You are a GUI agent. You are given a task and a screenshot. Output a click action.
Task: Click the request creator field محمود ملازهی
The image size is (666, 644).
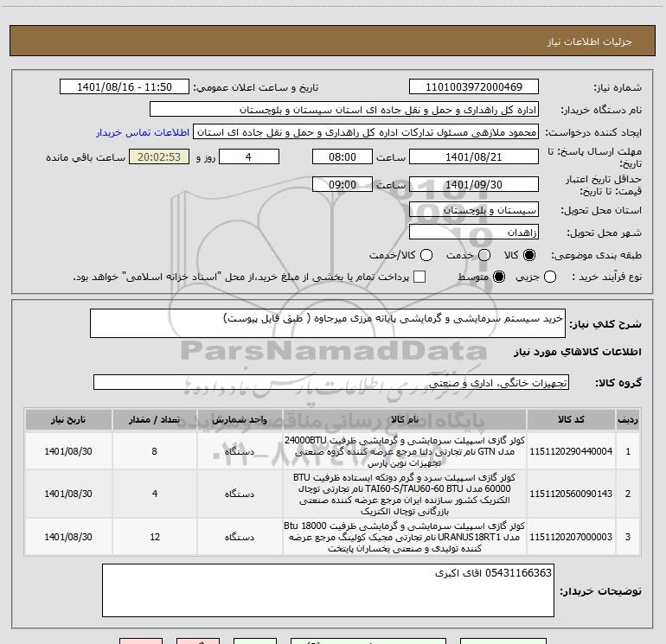tap(366, 132)
